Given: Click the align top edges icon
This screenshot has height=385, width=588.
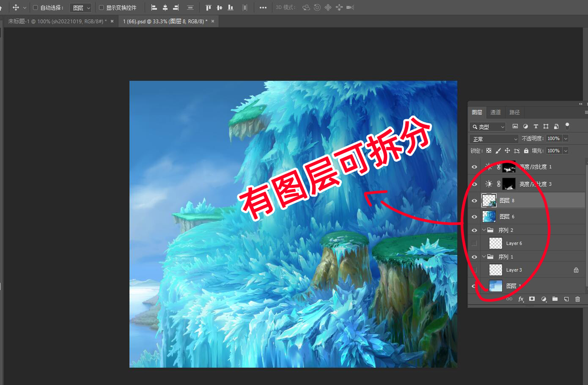Looking at the screenshot, I should pos(208,8).
